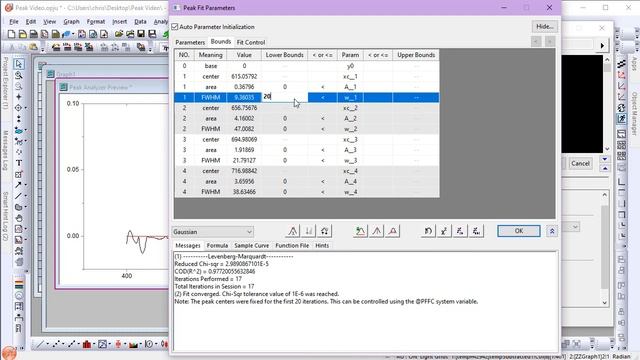Open the Data menu
Image resolution: width=640 pixels, height=360 pixels.
(140, 22)
